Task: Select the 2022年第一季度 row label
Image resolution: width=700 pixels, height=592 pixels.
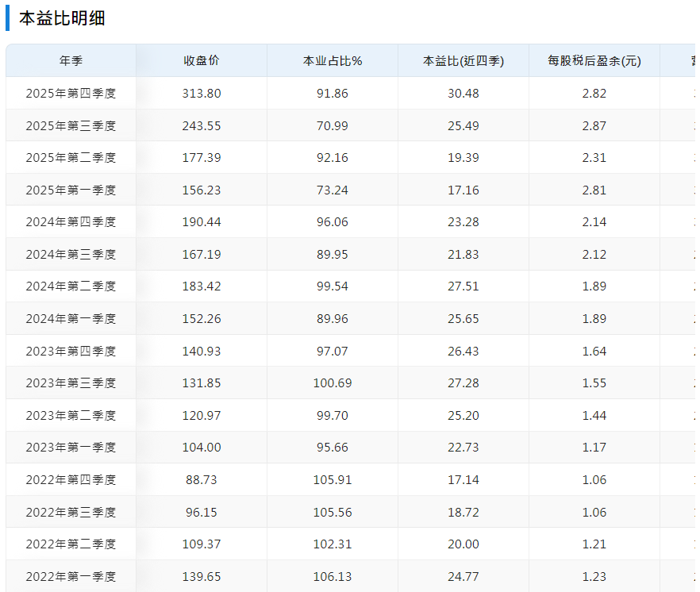Action: [71, 576]
